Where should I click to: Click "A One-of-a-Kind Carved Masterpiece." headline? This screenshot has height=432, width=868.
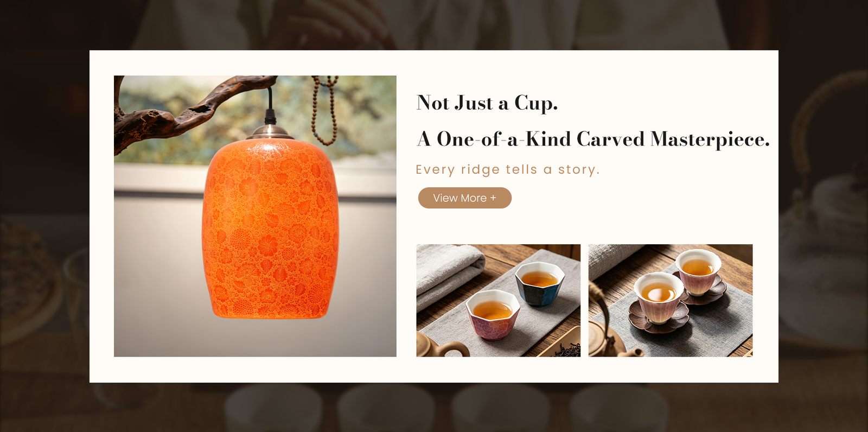593,139
